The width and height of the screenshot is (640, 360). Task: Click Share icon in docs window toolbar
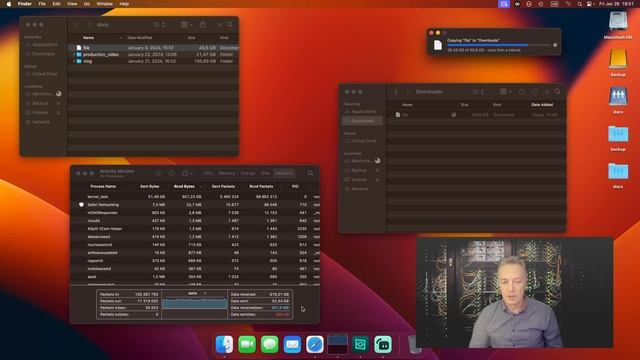pyautogui.click(x=203, y=25)
